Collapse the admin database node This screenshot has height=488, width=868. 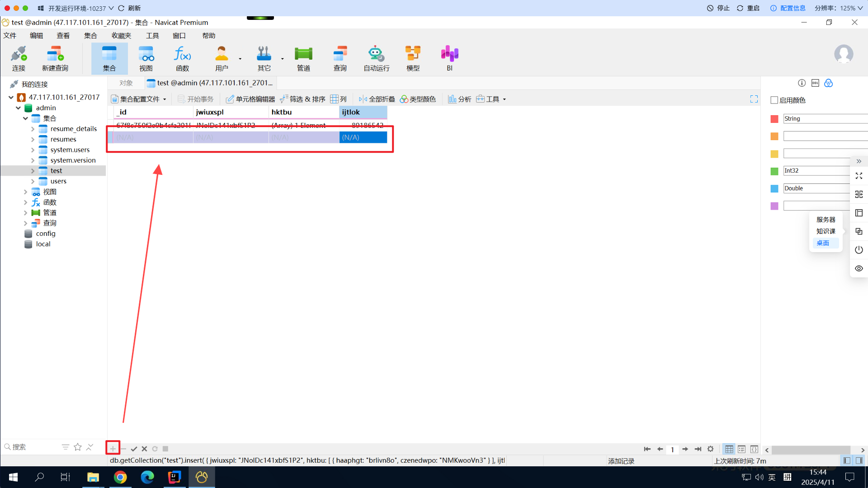point(18,108)
